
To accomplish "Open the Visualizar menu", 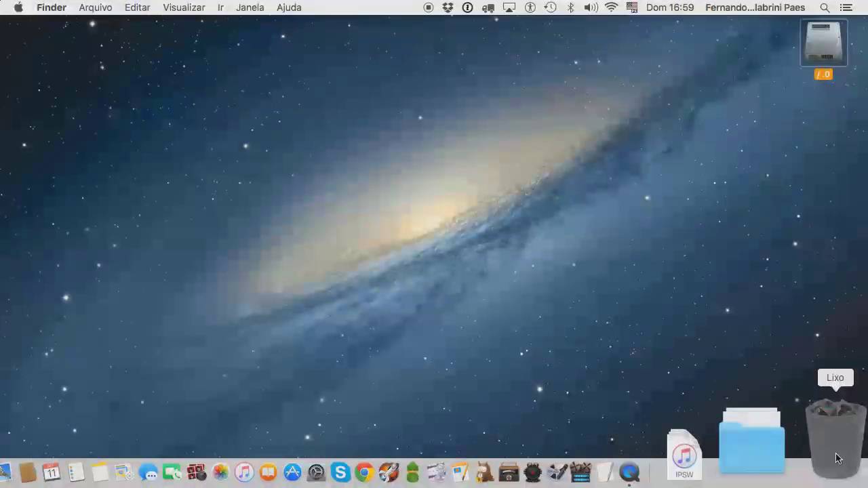I will pos(184,7).
